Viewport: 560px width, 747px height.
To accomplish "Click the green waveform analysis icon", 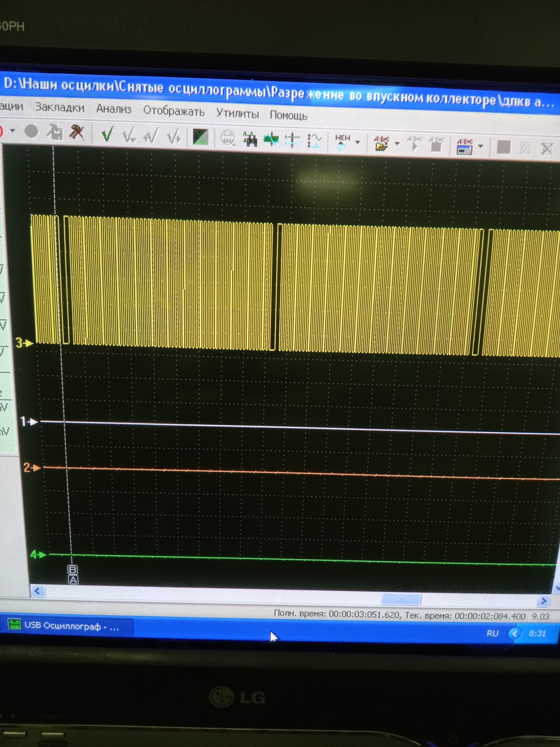I will [x=271, y=139].
